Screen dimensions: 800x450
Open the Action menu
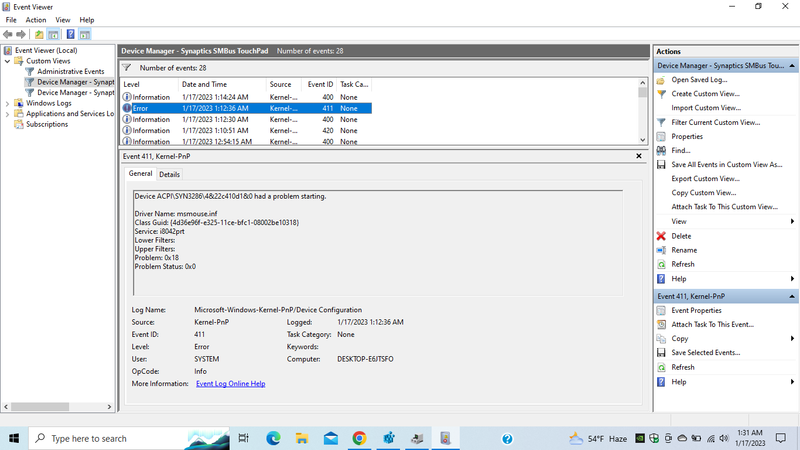point(36,20)
